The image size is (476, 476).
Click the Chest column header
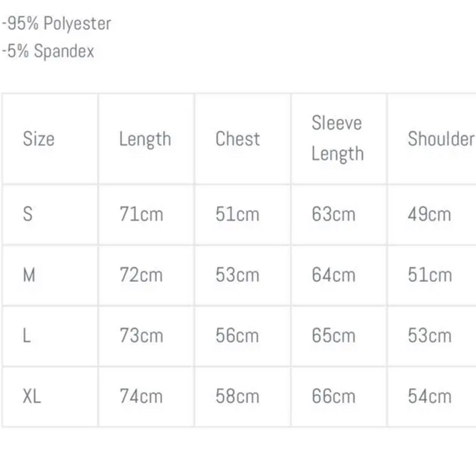238,139
